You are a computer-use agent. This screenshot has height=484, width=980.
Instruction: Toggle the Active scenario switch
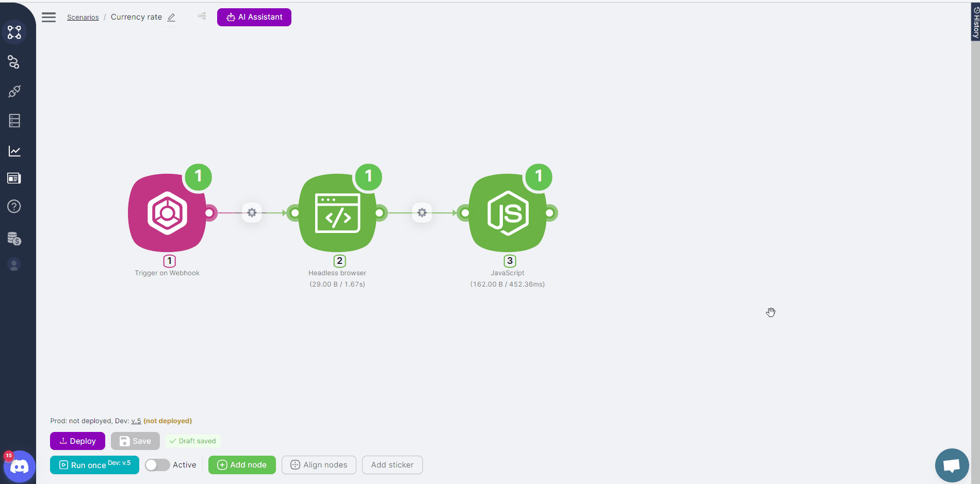point(157,465)
